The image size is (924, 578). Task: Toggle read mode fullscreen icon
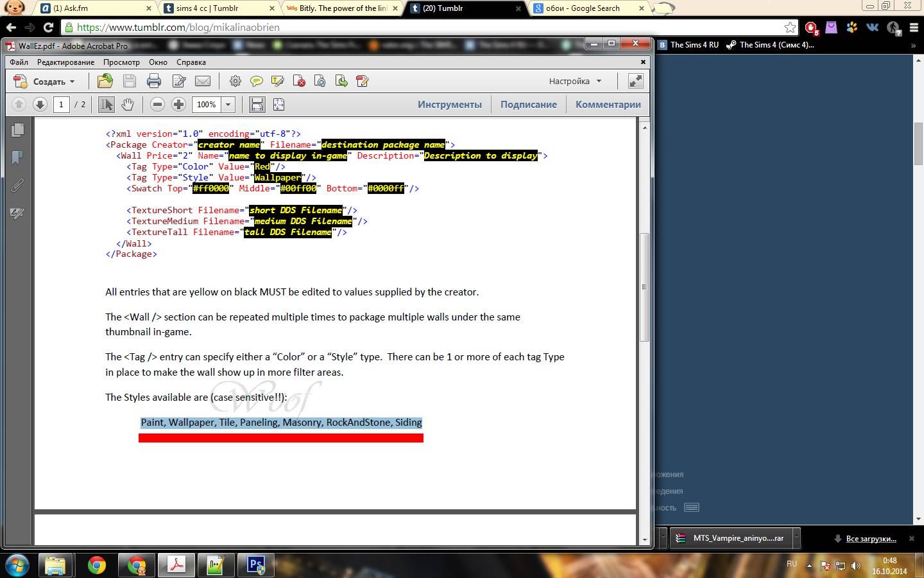[635, 81]
